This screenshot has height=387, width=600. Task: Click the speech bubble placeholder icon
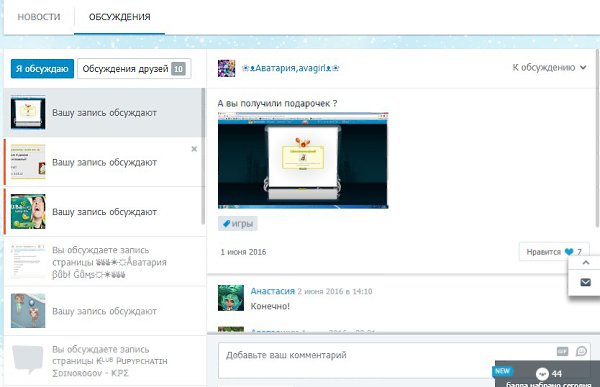point(28,359)
